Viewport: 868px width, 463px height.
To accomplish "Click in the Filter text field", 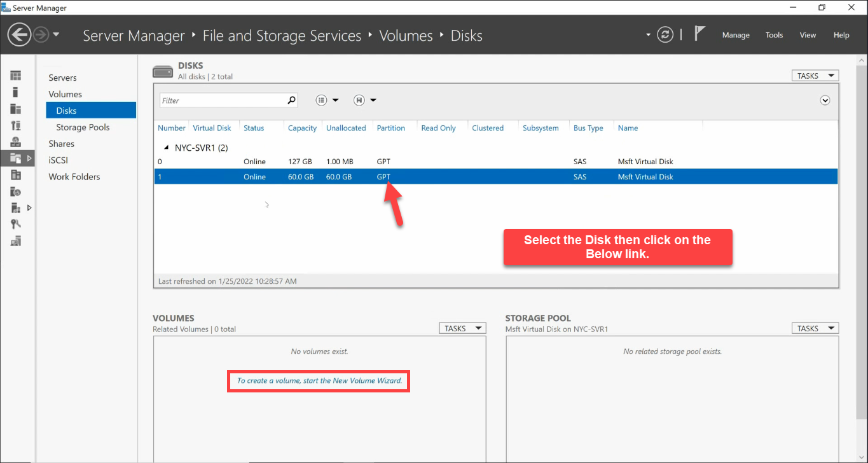I will (223, 100).
